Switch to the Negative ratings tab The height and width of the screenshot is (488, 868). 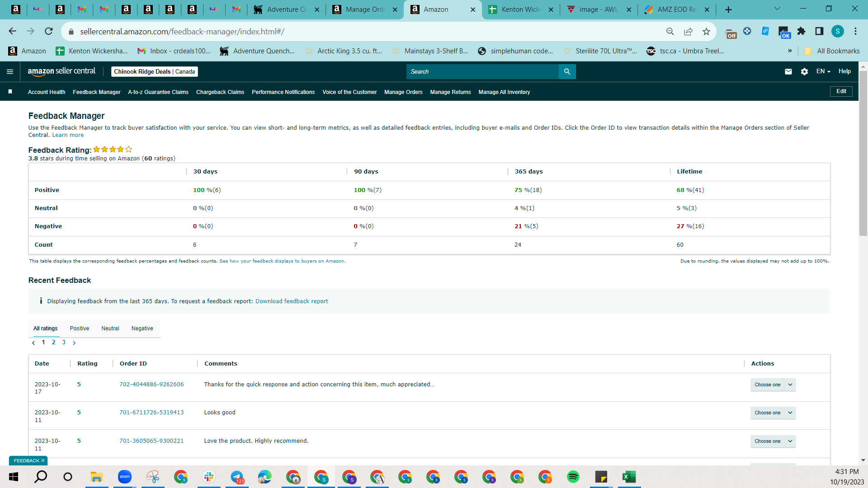pyautogui.click(x=142, y=328)
